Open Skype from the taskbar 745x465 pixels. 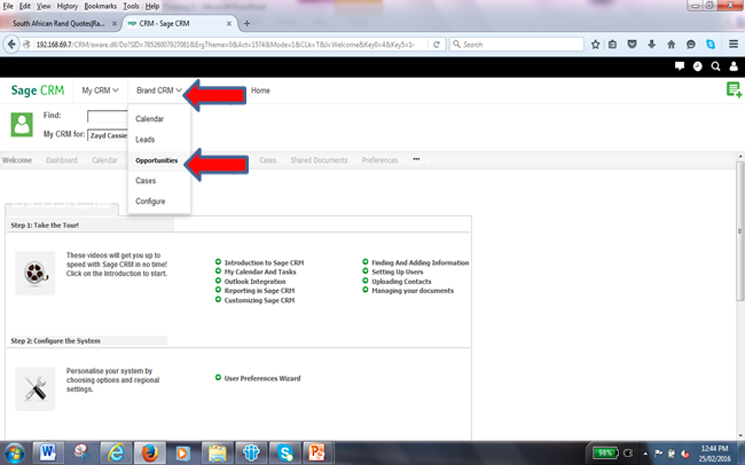(x=285, y=453)
